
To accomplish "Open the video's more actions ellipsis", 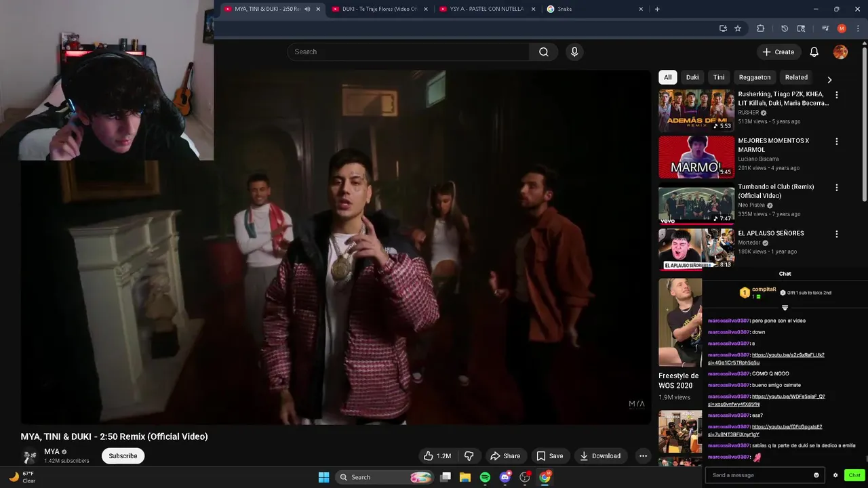I will pos(643,456).
